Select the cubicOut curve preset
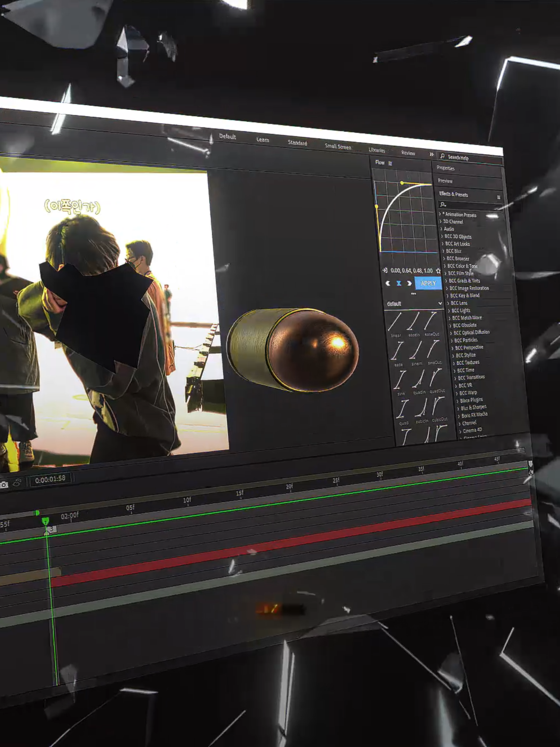This screenshot has height=747, width=560. point(439,409)
